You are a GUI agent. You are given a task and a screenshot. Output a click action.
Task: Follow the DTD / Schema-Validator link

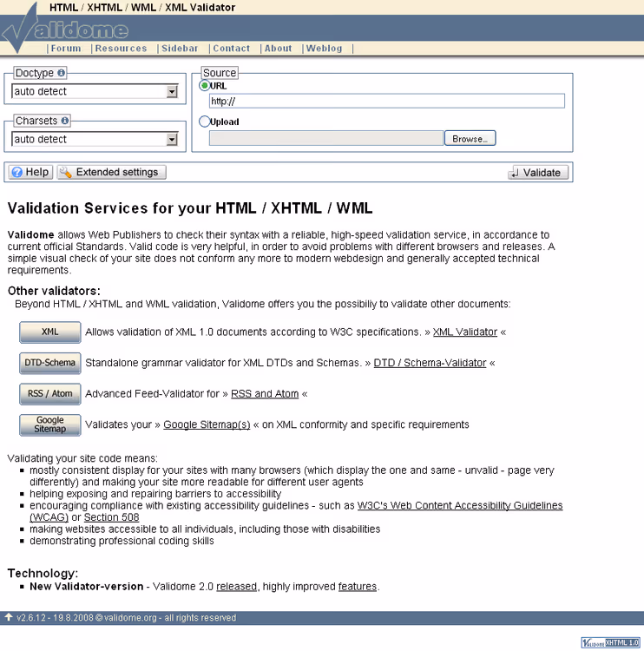tap(430, 363)
